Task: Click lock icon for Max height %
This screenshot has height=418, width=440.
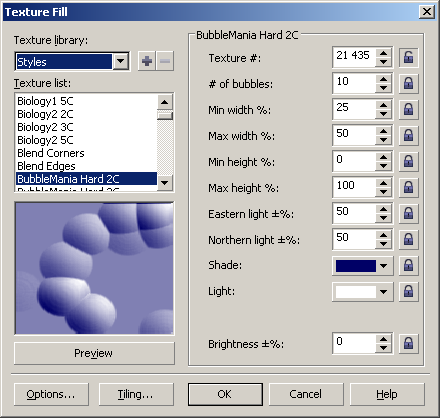Action: (408, 187)
